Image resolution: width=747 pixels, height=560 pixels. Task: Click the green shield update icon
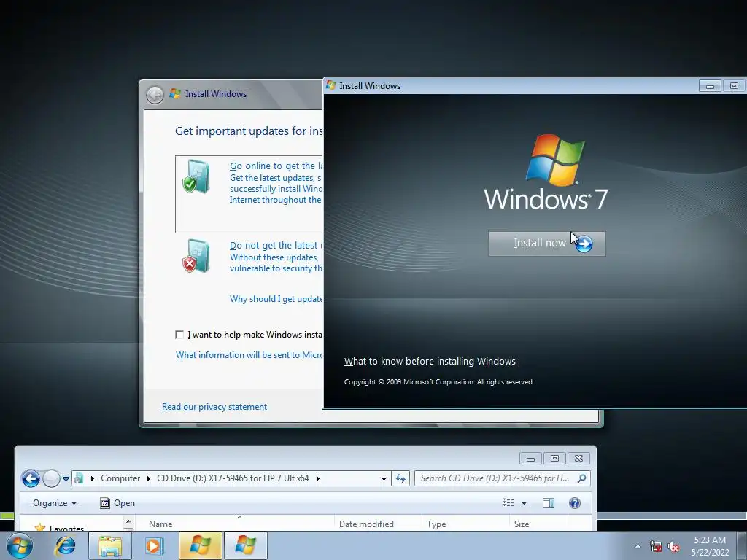(x=196, y=176)
